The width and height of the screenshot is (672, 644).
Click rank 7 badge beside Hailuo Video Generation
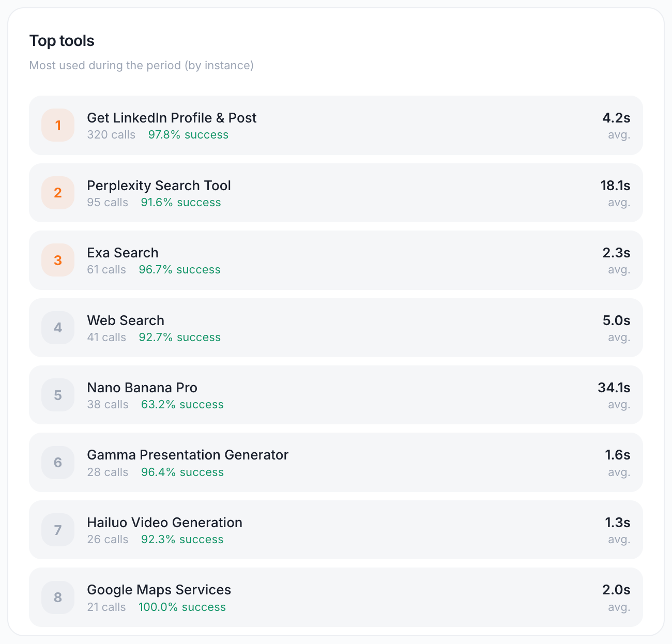tap(58, 530)
